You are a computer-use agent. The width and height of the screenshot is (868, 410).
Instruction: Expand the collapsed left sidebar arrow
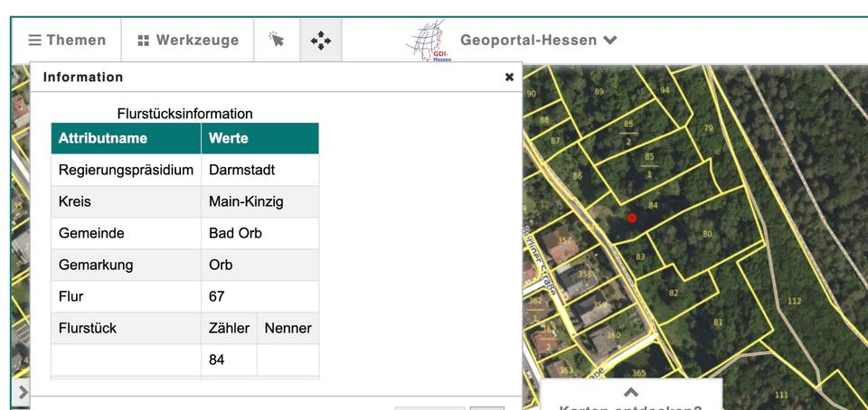pyautogui.click(x=23, y=392)
